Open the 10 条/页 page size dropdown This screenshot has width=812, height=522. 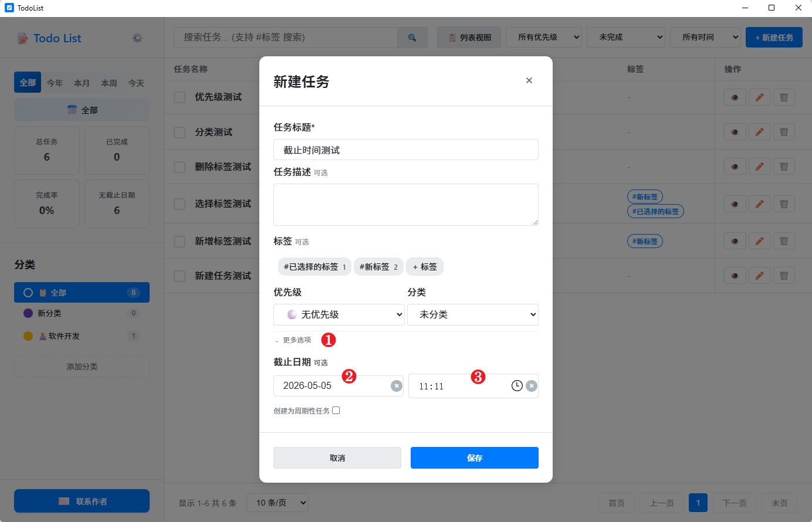coord(278,503)
